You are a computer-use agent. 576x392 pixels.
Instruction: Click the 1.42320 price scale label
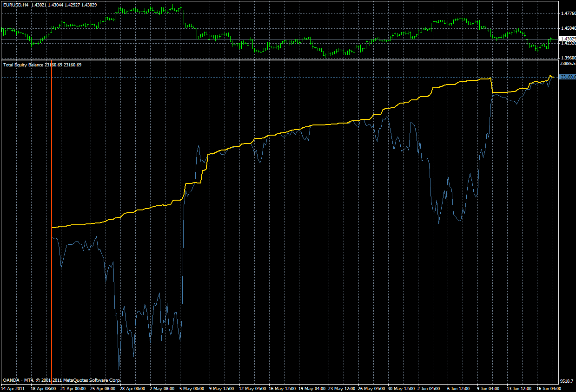pos(568,43)
